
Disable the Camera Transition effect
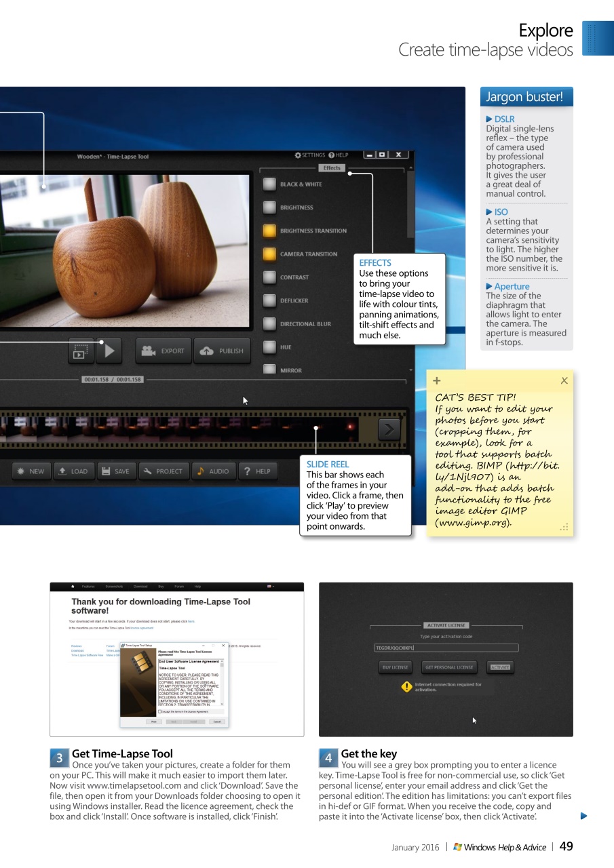(x=269, y=253)
